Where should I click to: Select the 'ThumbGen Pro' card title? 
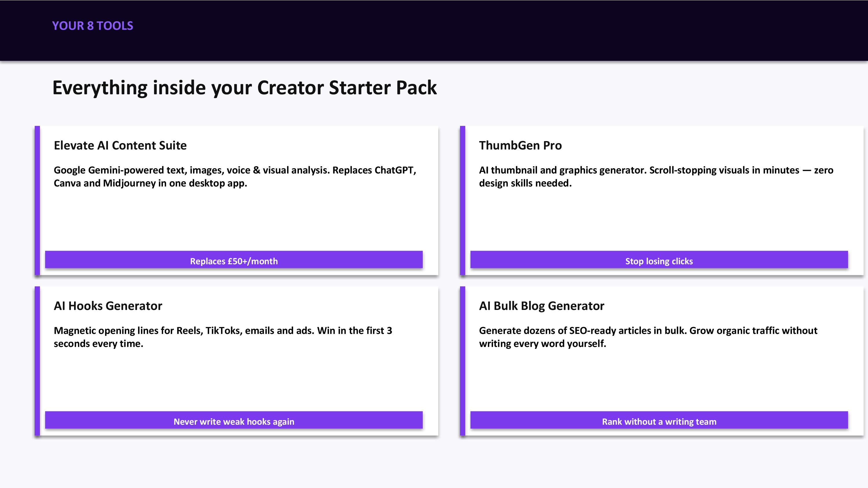coord(521,145)
